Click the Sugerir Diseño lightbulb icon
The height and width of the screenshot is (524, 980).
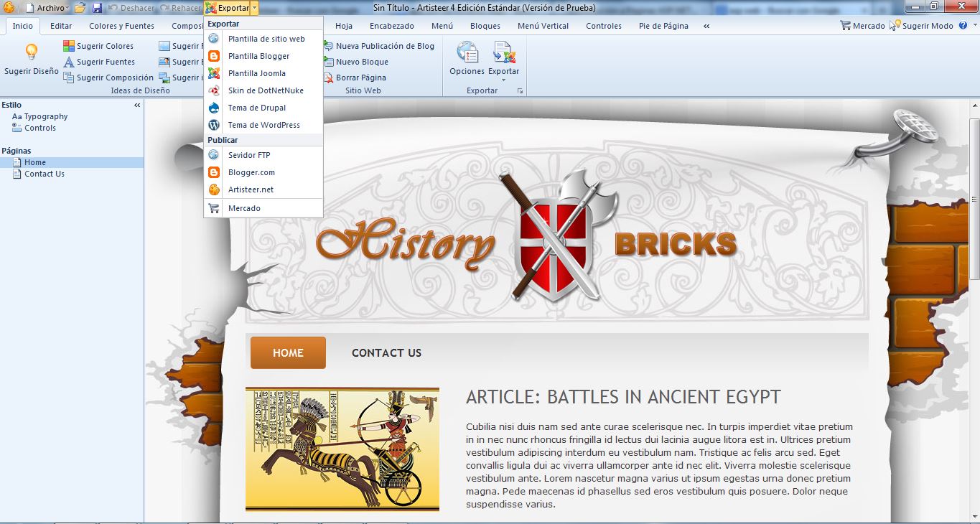tap(31, 52)
